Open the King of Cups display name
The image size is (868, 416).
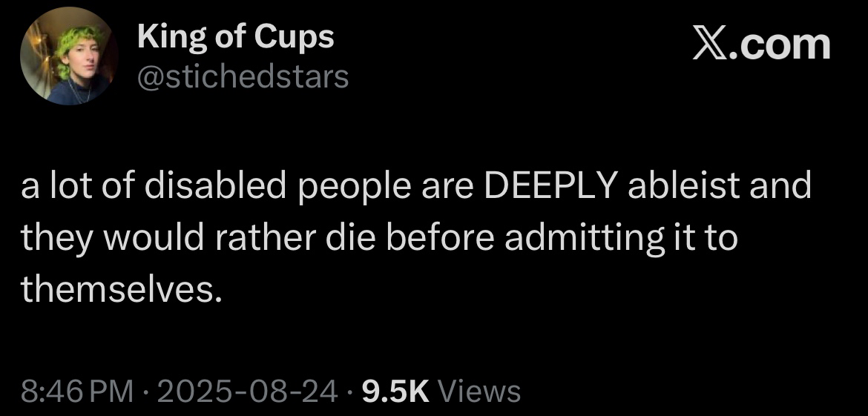click(x=236, y=38)
